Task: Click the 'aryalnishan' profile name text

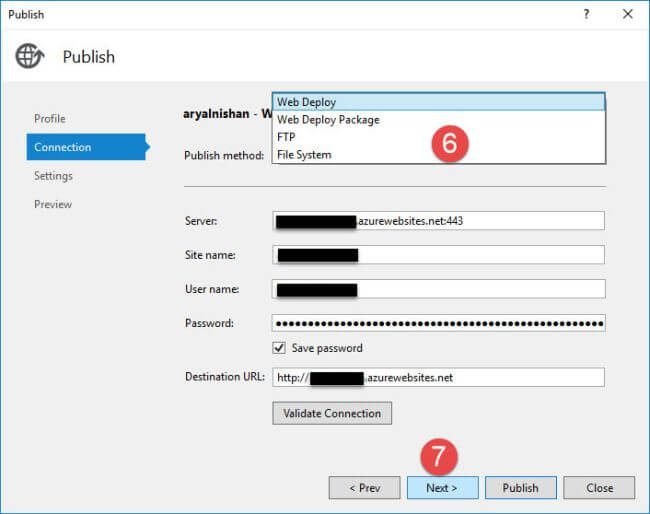Action: pyautogui.click(x=216, y=114)
